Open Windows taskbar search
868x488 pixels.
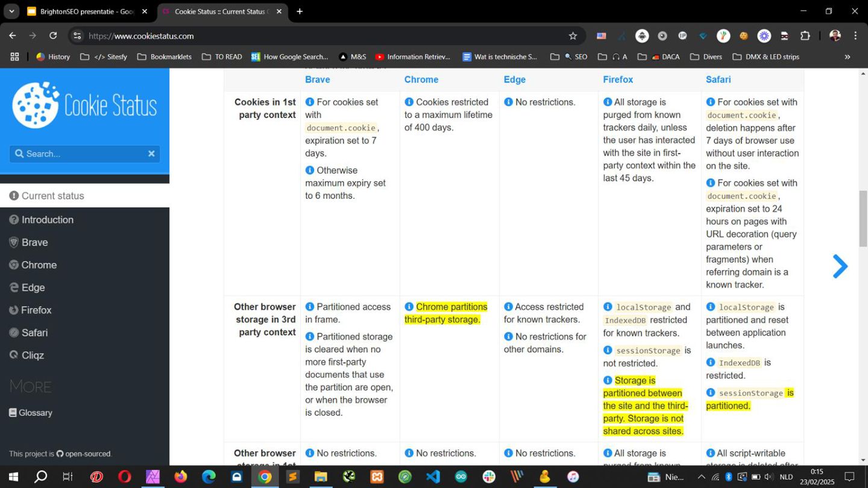coord(40,477)
